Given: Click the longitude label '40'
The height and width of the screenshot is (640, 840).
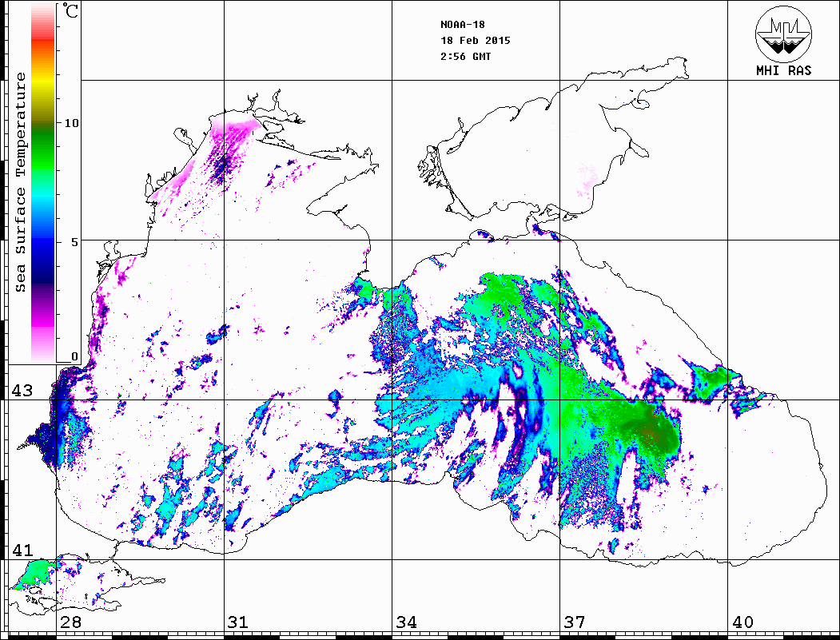Looking at the screenshot, I should (742, 622).
